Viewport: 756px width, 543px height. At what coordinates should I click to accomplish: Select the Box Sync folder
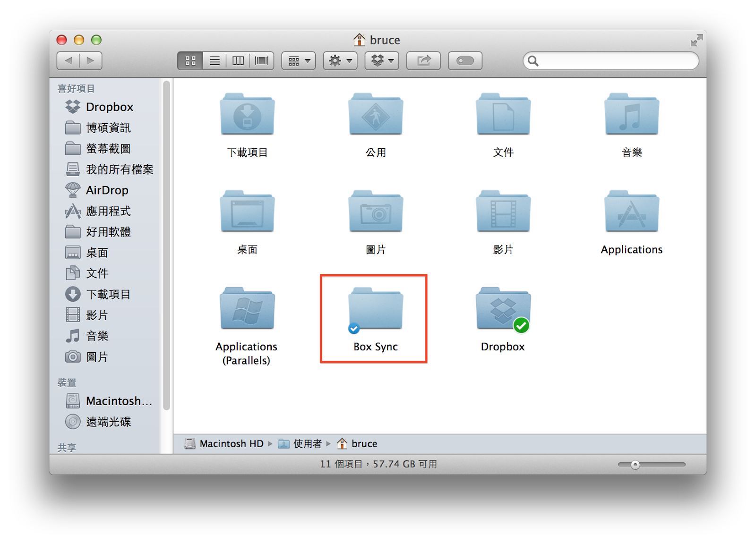376,309
